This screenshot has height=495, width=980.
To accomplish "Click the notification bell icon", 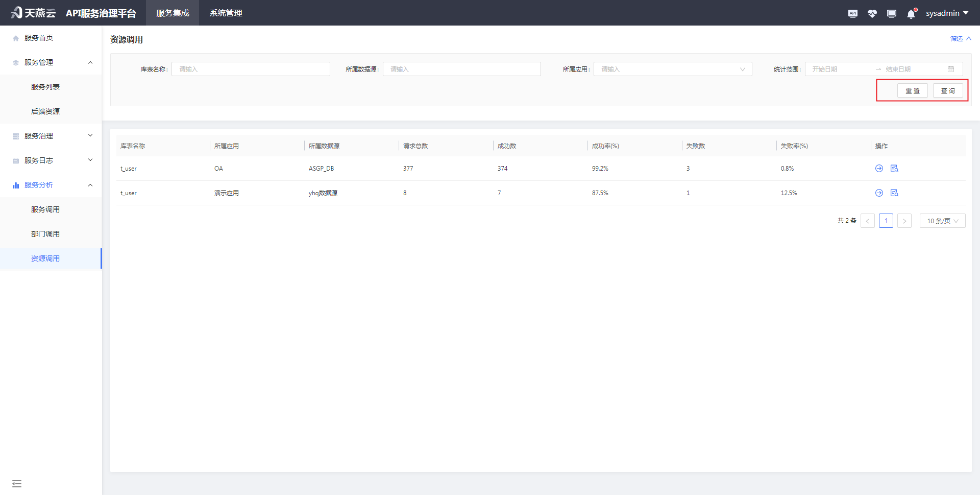I will coord(911,14).
